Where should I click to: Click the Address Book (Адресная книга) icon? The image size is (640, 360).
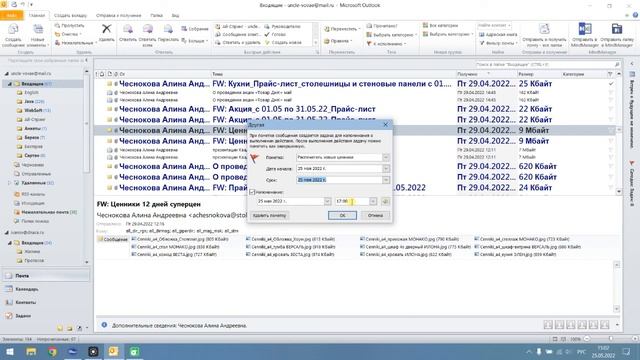point(498,35)
